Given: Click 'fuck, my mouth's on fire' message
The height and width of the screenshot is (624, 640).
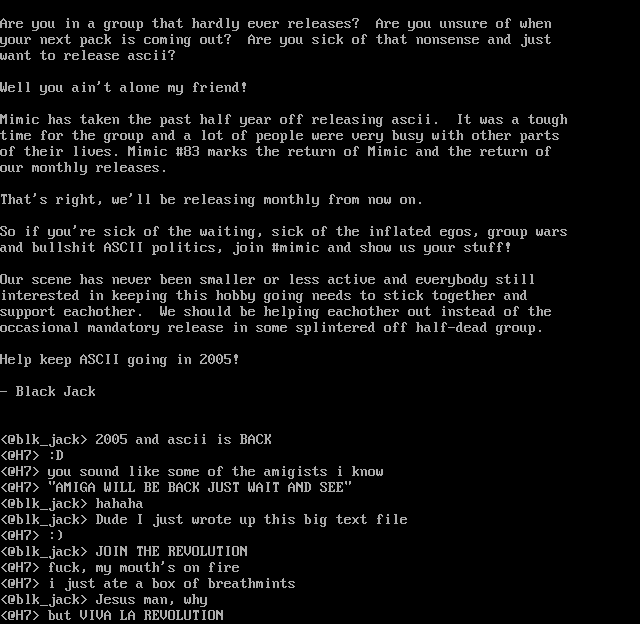Looking at the screenshot, I should tap(144, 567).
